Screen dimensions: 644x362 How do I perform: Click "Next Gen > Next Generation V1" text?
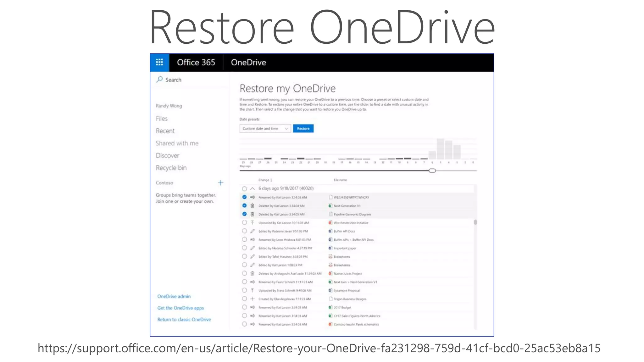click(x=355, y=282)
